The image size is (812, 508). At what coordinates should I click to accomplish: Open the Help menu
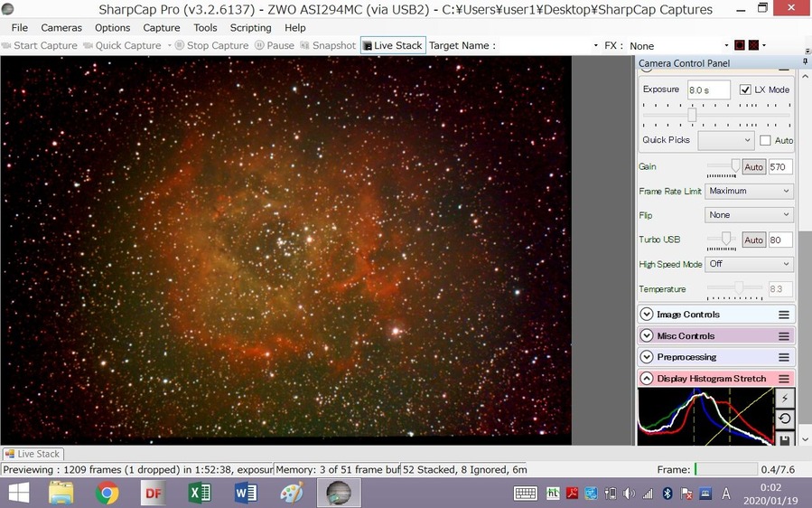(x=295, y=27)
